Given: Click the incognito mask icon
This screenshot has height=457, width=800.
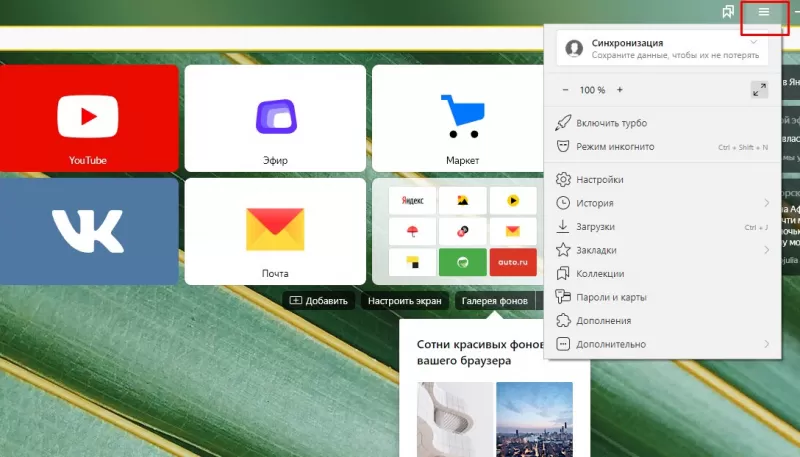Looking at the screenshot, I should pyautogui.click(x=563, y=147).
